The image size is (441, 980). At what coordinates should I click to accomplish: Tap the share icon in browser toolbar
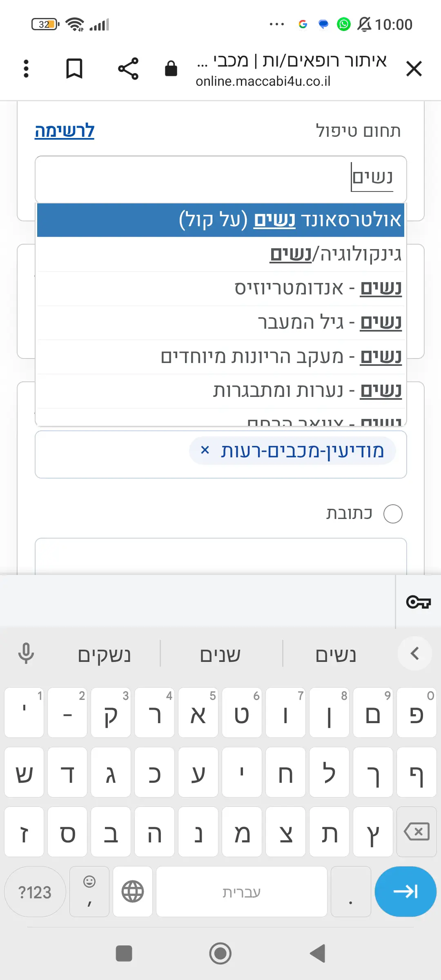(128, 69)
